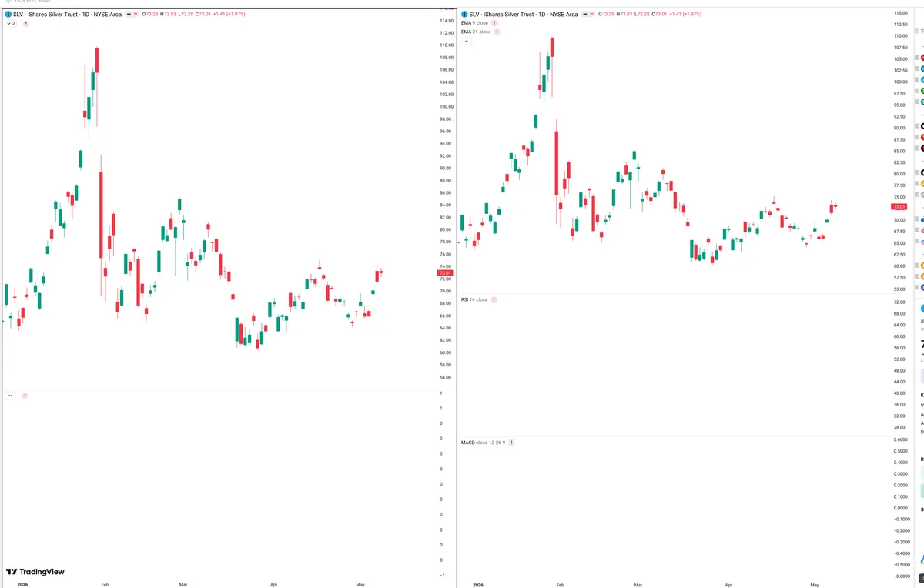924x588 pixels.
Task: Open SLV iShares Silver Trust title in right chart
Action: 524,15
